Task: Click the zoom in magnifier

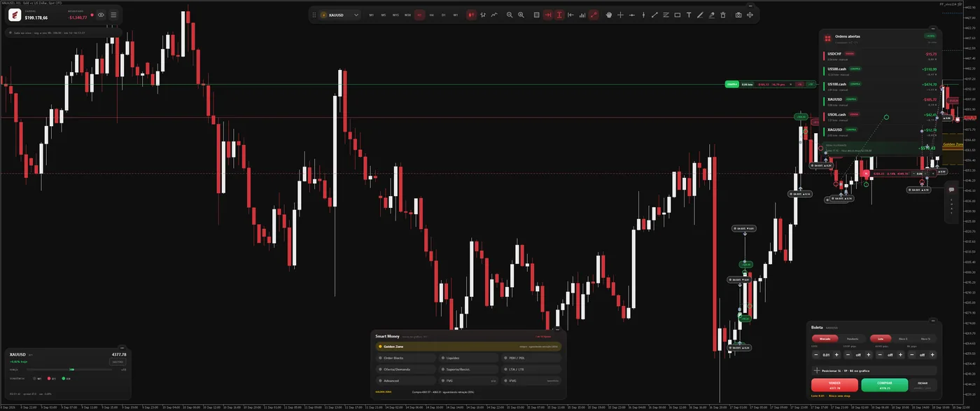Action: 521,15
